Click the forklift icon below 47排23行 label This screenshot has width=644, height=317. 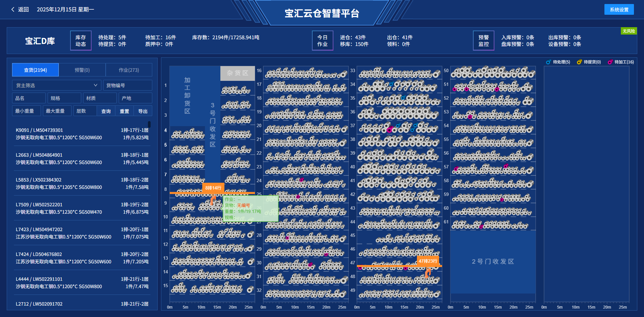[428, 273]
